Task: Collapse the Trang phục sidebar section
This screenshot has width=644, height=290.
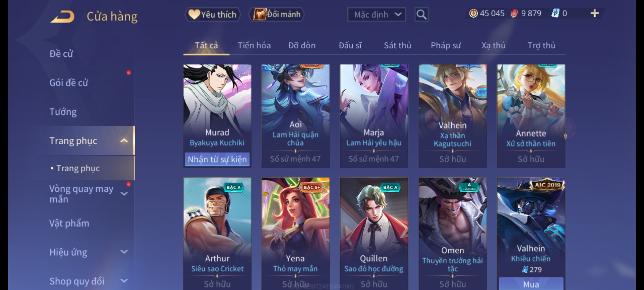Action: pos(124,141)
